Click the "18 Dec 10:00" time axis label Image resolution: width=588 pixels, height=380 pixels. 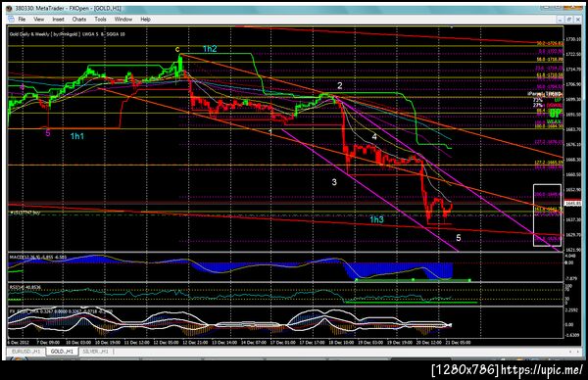[342, 343]
